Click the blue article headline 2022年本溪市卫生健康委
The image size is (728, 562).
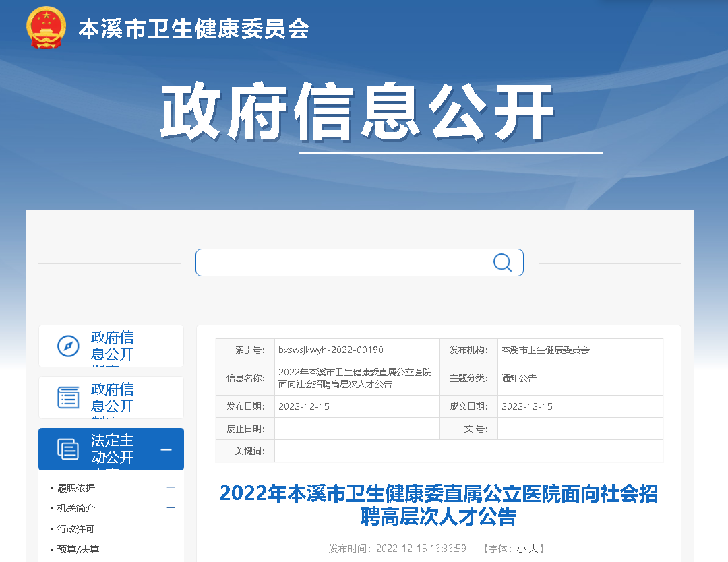[439, 505]
